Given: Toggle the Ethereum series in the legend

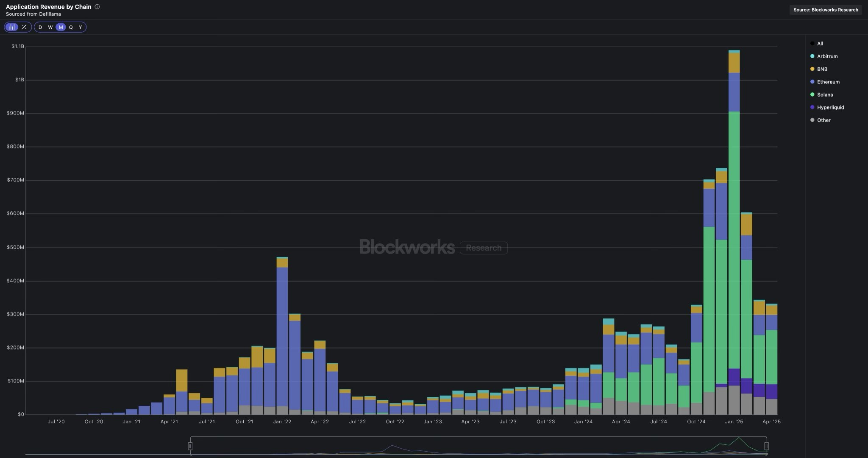Looking at the screenshot, I should (828, 82).
